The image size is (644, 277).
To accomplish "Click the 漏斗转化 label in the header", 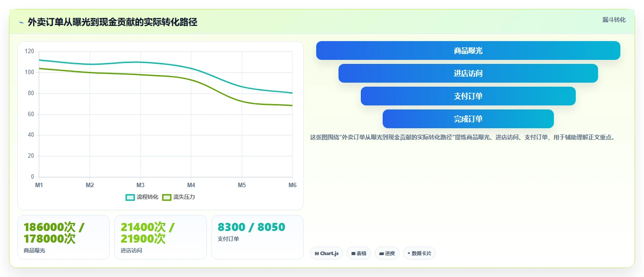I will click(x=614, y=20).
